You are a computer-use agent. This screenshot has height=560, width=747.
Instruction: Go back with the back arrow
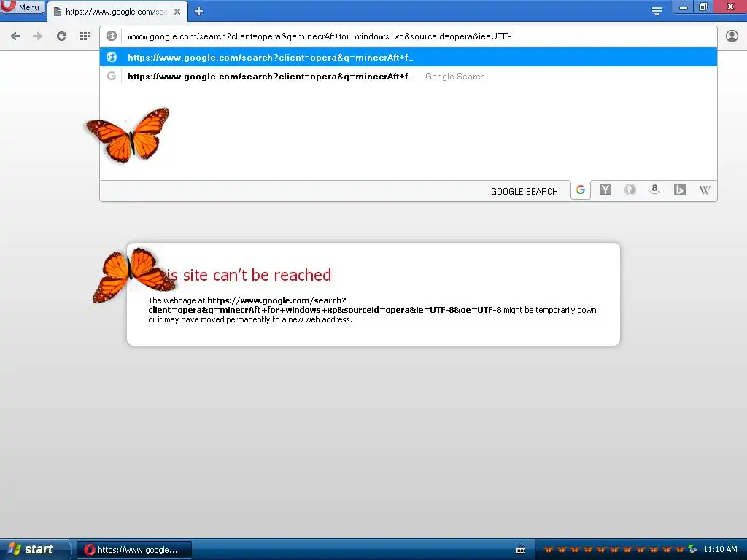coord(15,36)
